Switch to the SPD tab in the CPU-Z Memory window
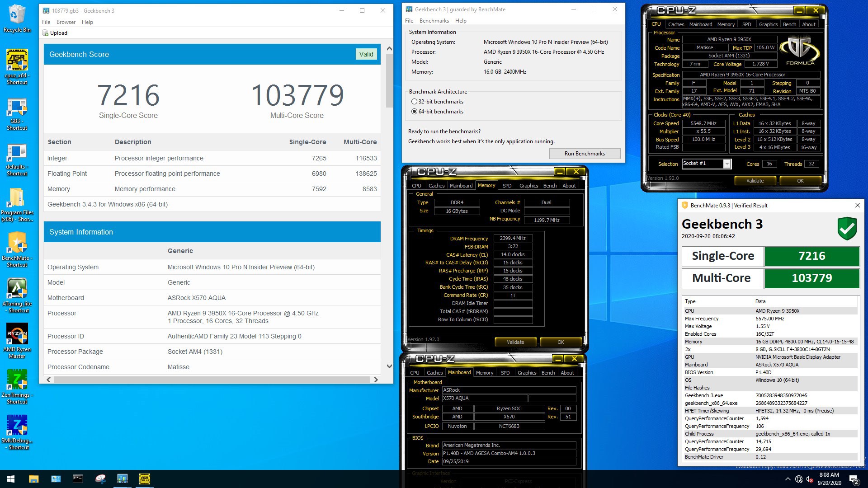Viewport: 868px width, 488px height. tap(507, 186)
